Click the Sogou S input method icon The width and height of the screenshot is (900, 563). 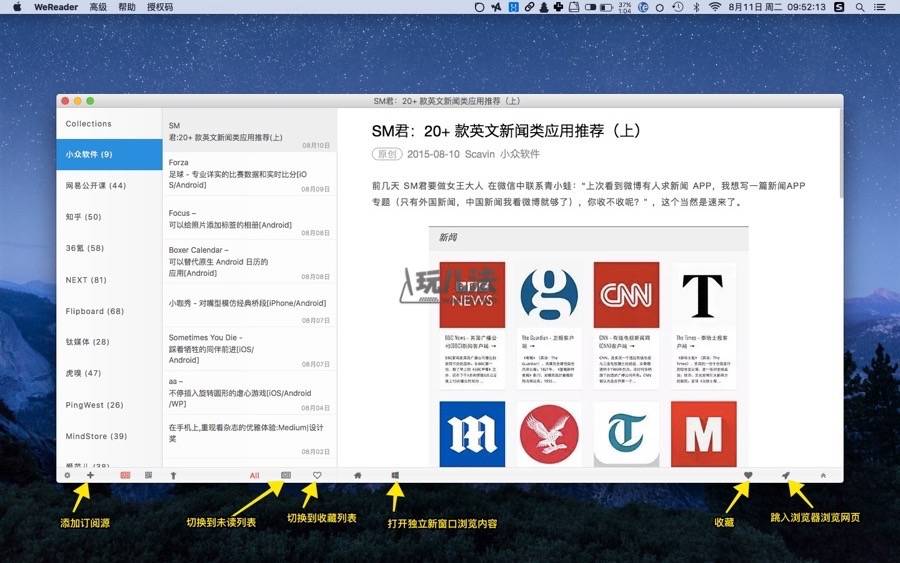(x=839, y=7)
